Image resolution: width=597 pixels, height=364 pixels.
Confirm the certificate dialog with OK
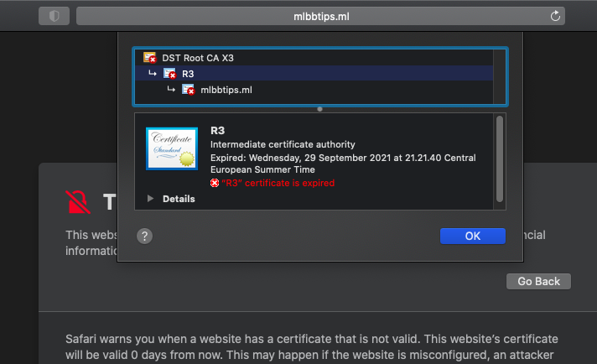pos(473,236)
